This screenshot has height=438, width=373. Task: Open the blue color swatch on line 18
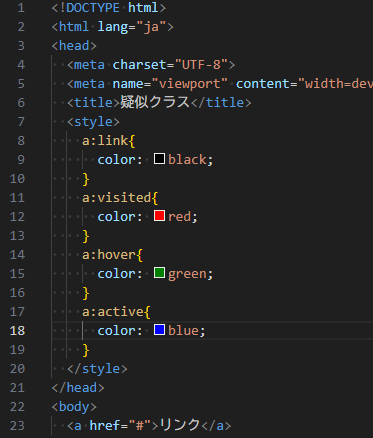click(159, 330)
